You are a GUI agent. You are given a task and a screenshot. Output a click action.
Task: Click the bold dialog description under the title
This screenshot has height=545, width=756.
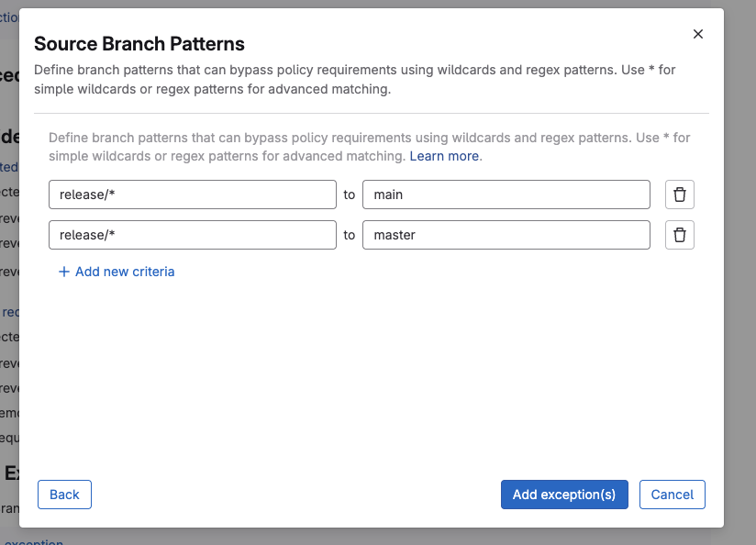(354, 80)
